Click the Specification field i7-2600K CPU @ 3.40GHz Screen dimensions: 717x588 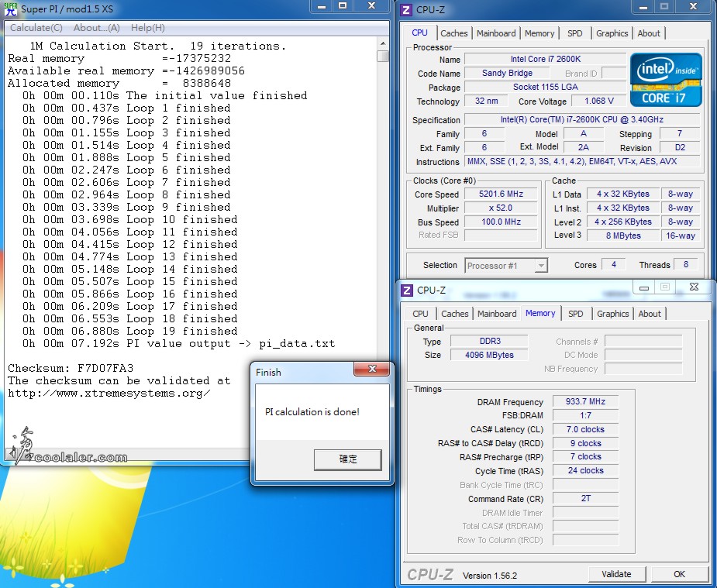point(581,120)
